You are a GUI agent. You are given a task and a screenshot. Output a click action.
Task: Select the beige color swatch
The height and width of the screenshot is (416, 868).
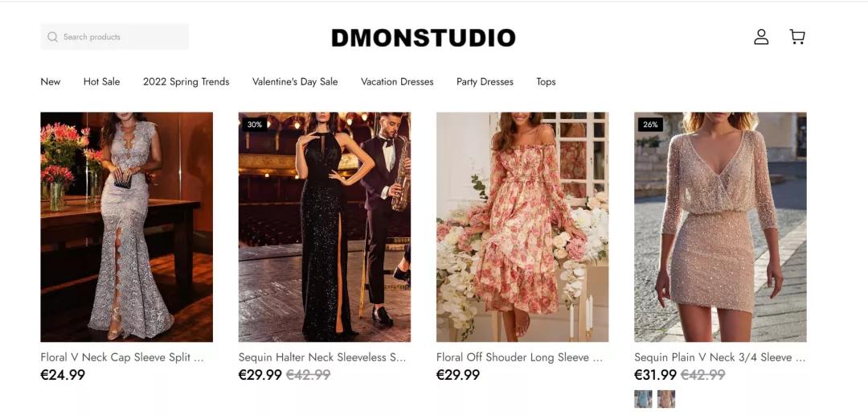click(x=666, y=399)
